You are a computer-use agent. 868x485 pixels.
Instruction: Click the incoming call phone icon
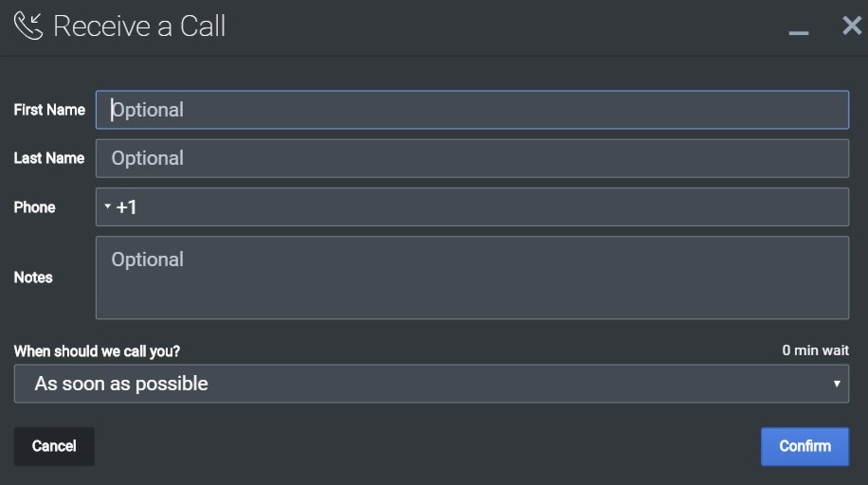[28, 27]
